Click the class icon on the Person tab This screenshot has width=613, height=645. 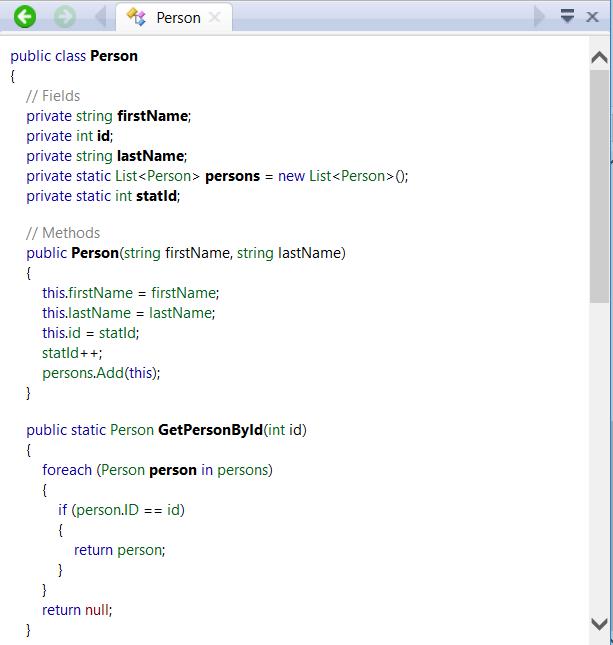[138, 18]
